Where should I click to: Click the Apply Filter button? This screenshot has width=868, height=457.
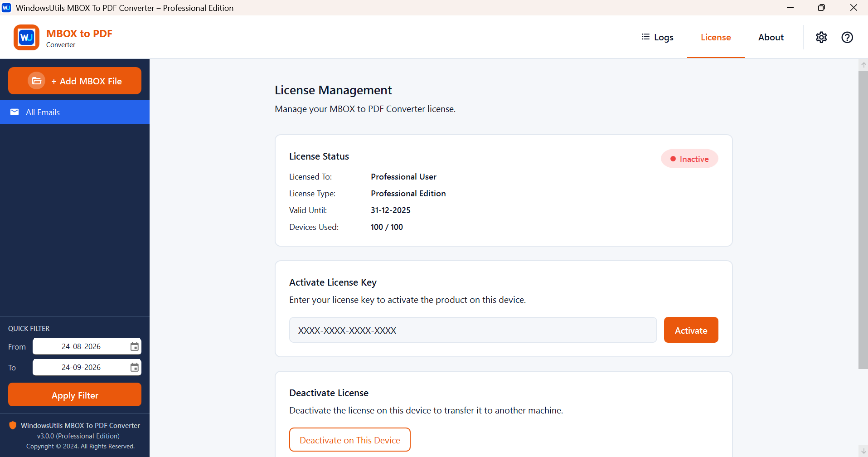[75, 395]
